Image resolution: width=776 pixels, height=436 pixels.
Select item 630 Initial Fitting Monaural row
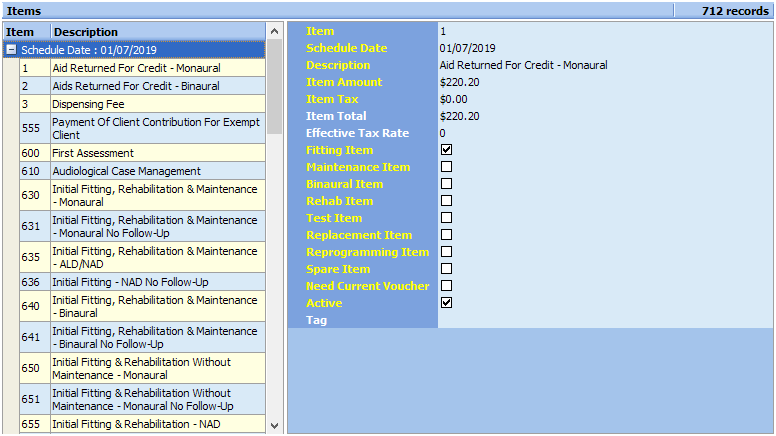(143, 195)
